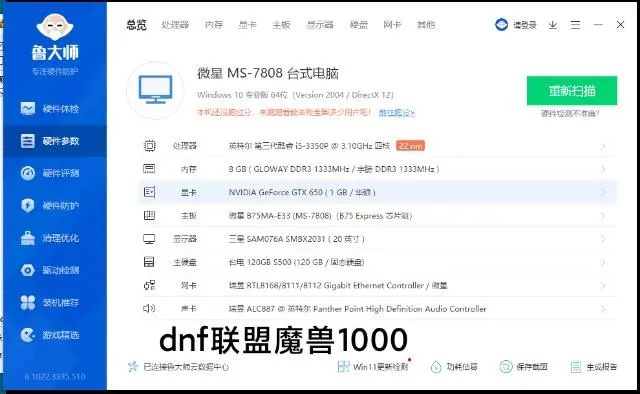Viewport: 640px width, 394px height.
Task: Click B75MA-E33 motherboard text
Action: point(320,216)
